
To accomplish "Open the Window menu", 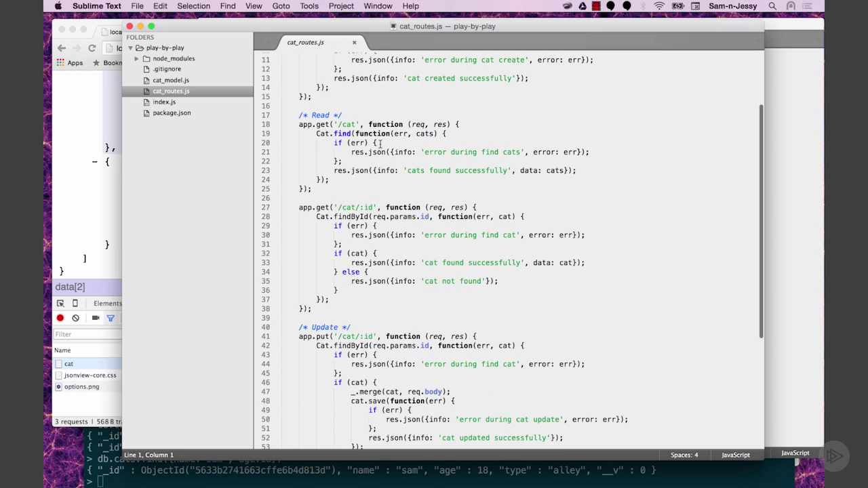I will click(378, 6).
